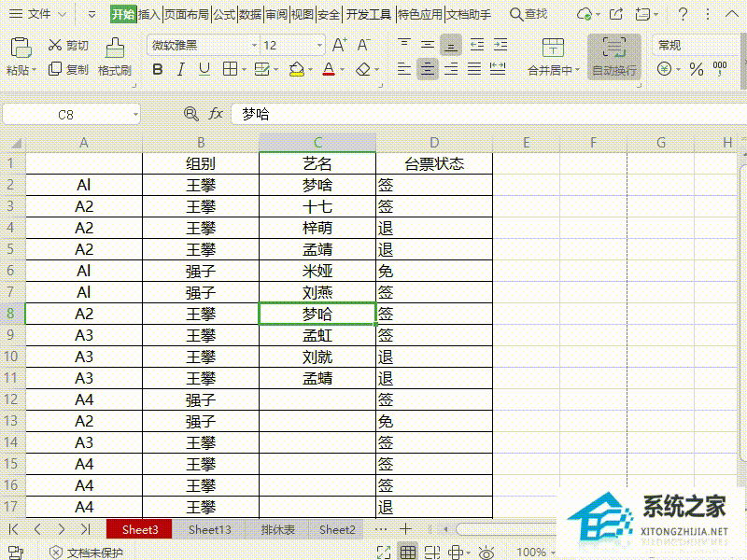Viewport: 747px width, 560px height.
Task: Click the percent style icon
Action: coord(696,69)
